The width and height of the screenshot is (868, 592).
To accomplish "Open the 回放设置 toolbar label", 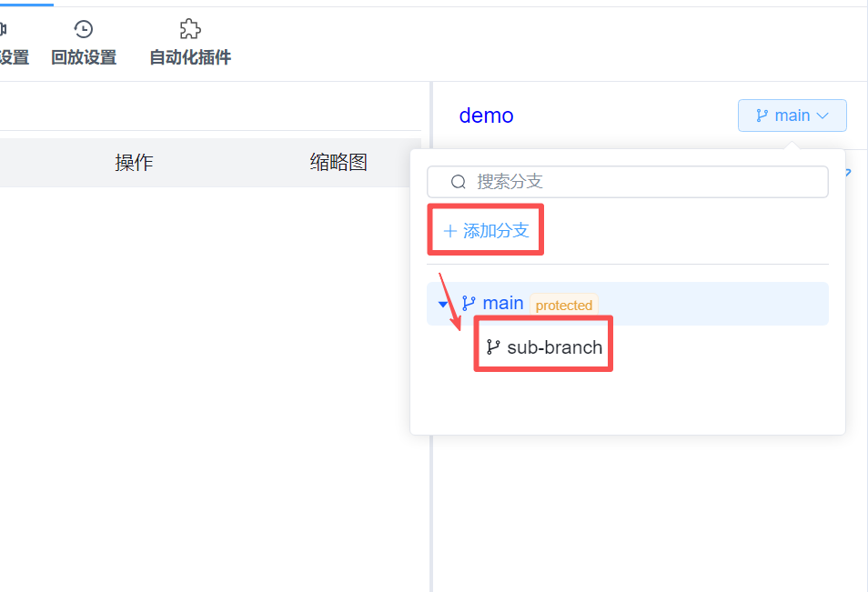I will click(x=84, y=57).
